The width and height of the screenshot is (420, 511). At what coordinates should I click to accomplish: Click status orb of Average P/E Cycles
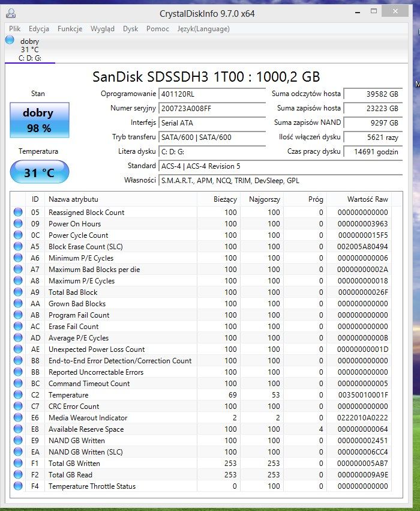(x=18, y=337)
